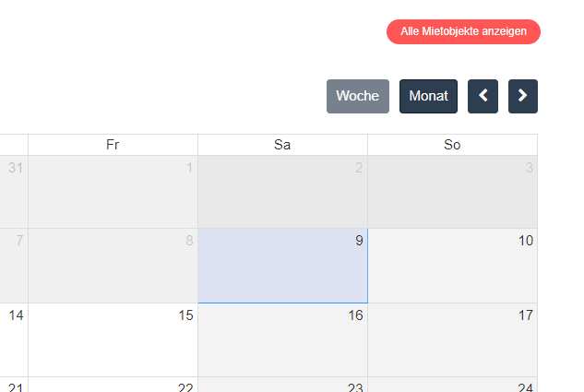
Task: Click the Sa column header
Action: pos(282,145)
